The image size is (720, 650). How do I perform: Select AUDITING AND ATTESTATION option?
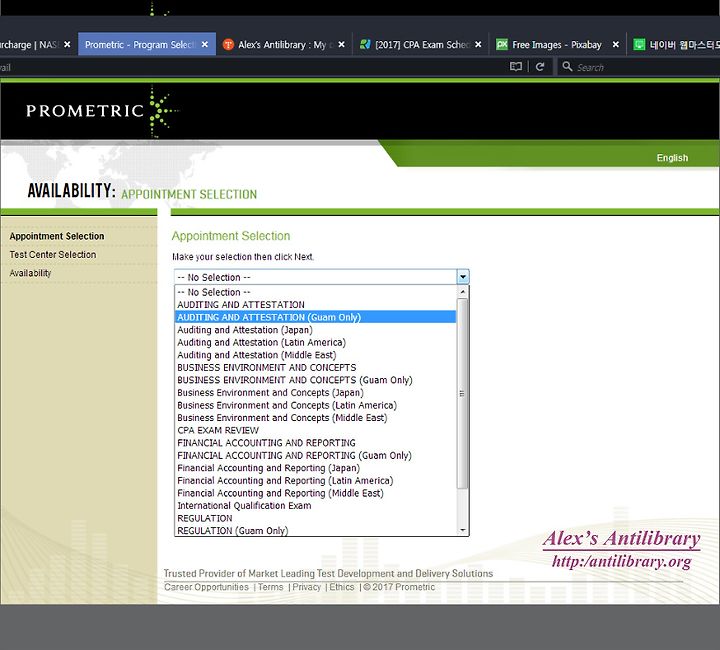(316, 304)
